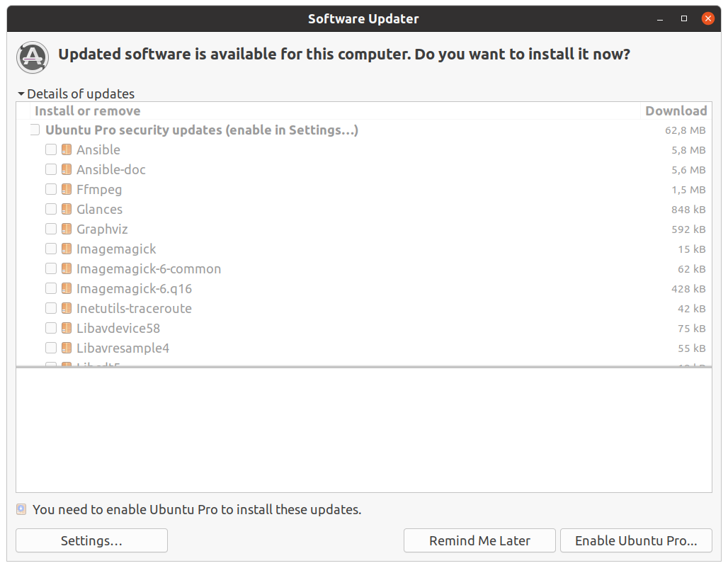Close the Software Updater window
This screenshot has height=568, width=728.
(708, 18)
